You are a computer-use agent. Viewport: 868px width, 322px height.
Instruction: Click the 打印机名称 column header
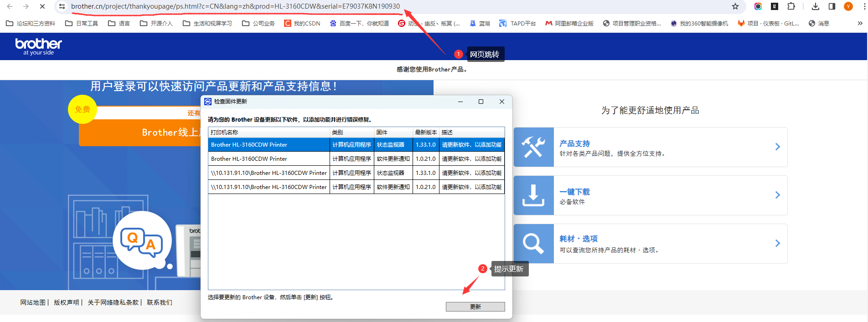tap(269, 132)
